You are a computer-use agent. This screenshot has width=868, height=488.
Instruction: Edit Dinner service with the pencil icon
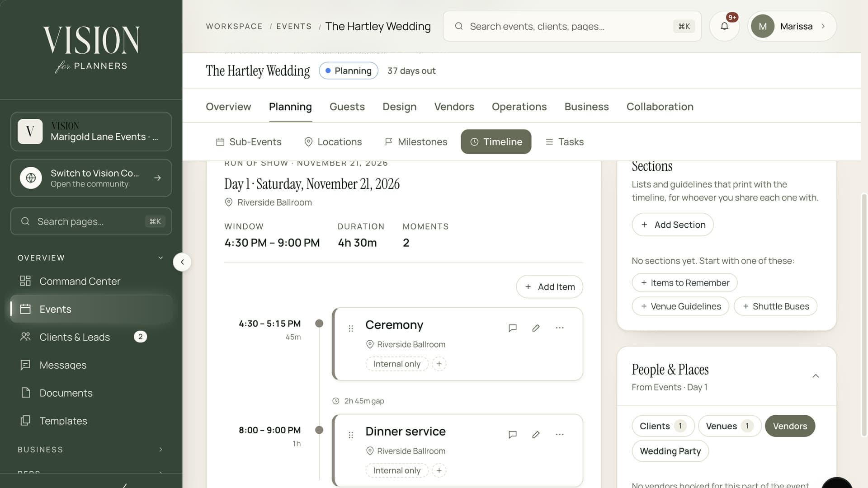536,435
